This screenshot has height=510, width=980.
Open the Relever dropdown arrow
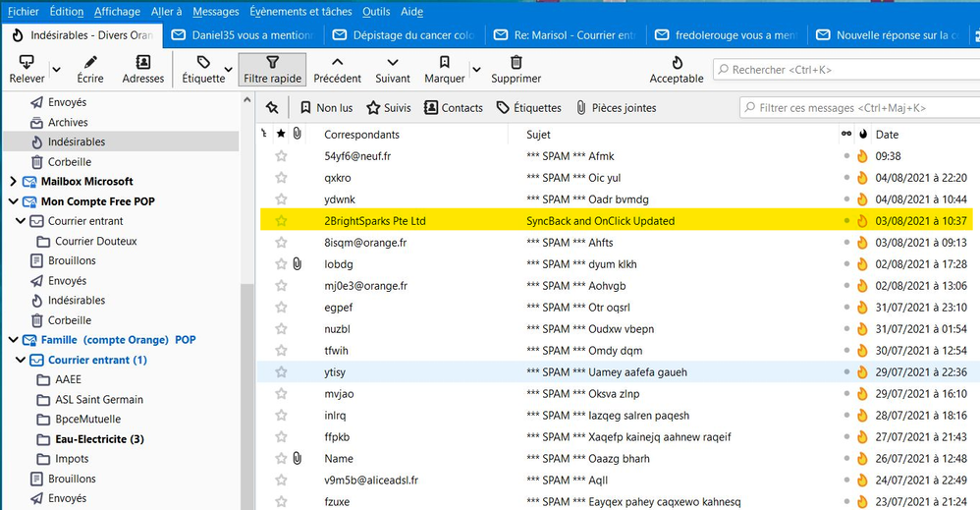(x=56, y=70)
